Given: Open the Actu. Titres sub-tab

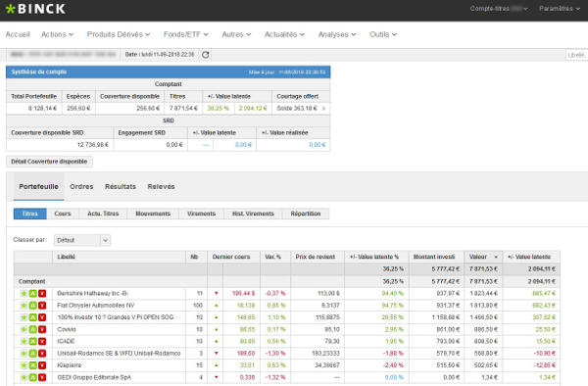Looking at the screenshot, I should pos(103,214).
